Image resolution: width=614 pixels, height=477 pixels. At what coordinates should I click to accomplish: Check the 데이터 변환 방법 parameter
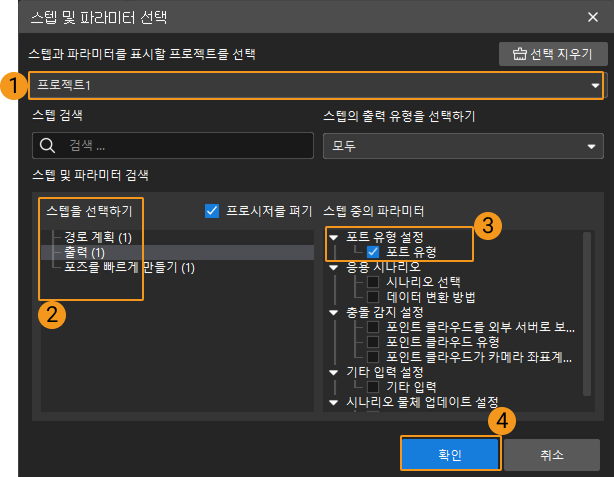(373, 297)
